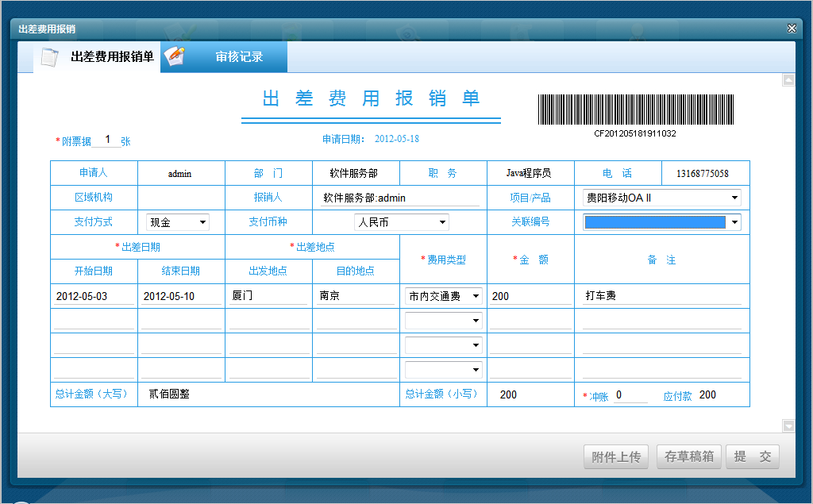Click the 贰佰圆整 total in words

(169, 394)
